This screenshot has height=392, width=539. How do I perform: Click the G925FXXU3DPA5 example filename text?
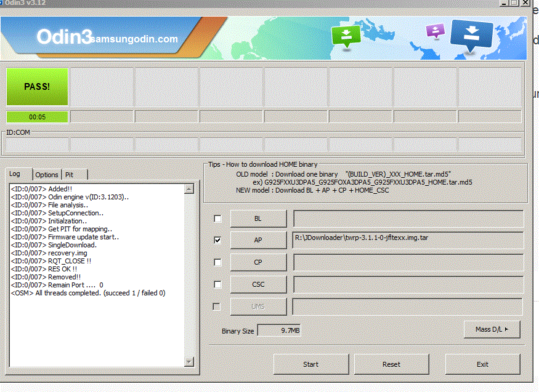[368, 182]
